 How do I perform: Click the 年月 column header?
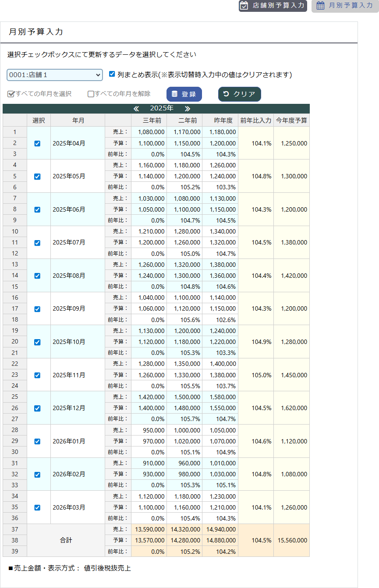(x=78, y=120)
